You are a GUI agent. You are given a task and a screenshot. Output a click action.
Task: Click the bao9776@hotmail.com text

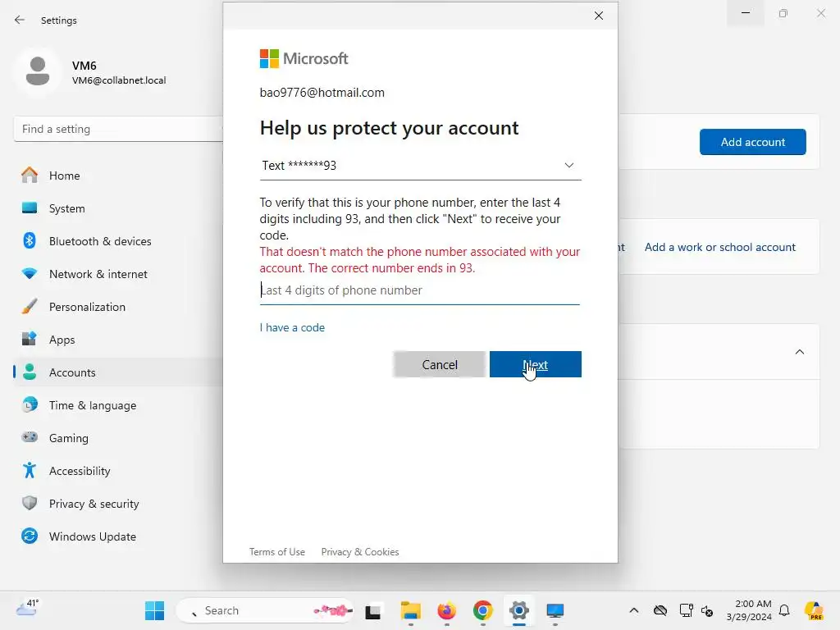tap(322, 93)
